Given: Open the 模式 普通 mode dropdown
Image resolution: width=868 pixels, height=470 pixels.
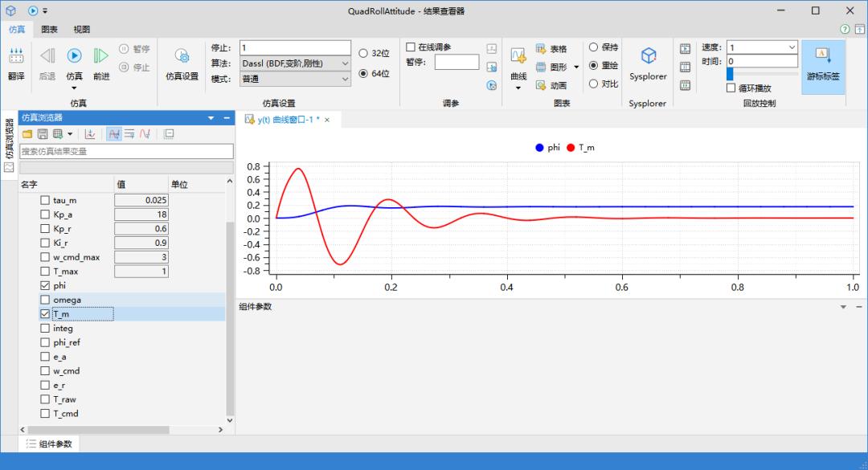Looking at the screenshot, I should tap(295, 80).
